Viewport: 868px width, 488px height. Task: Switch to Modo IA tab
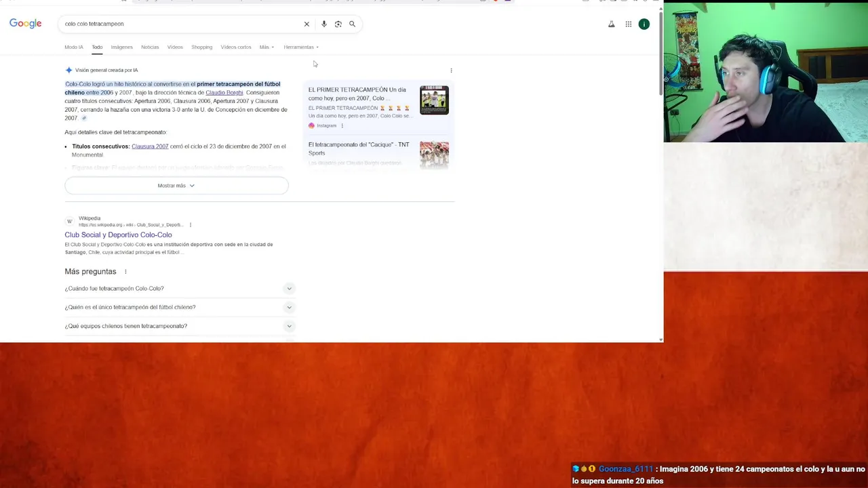(x=74, y=47)
